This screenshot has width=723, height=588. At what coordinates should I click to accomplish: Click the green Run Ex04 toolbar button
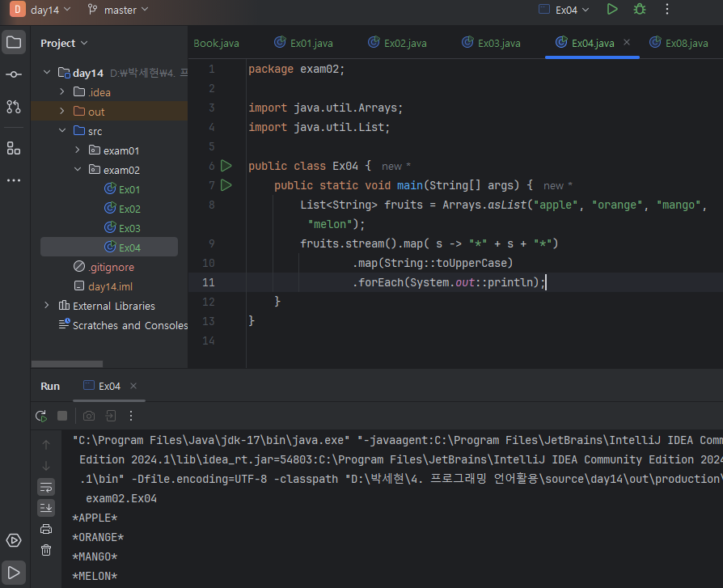pyautogui.click(x=612, y=9)
